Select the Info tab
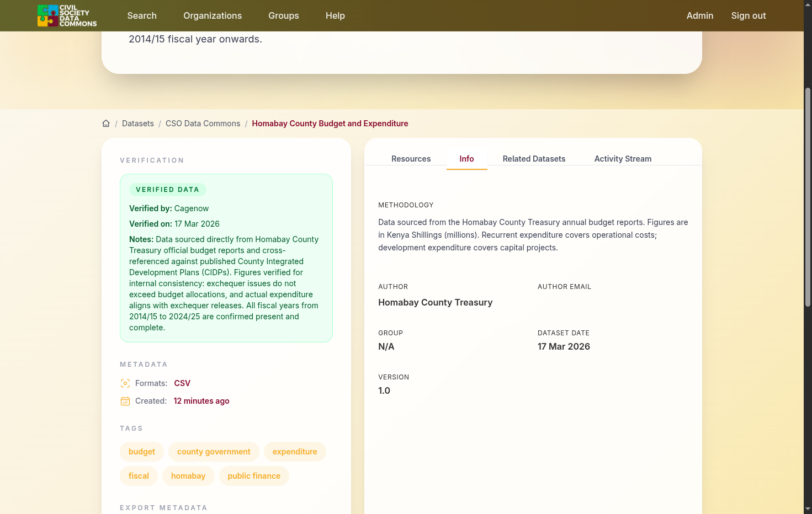812x514 pixels. pyautogui.click(x=467, y=159)
